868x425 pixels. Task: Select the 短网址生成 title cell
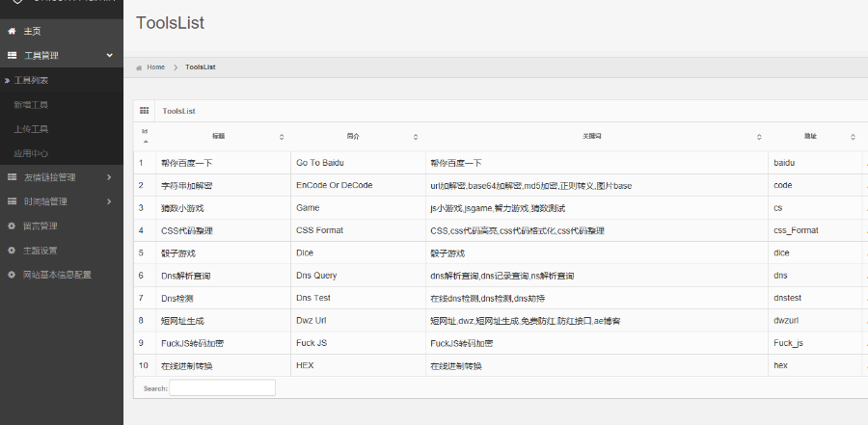224,321
